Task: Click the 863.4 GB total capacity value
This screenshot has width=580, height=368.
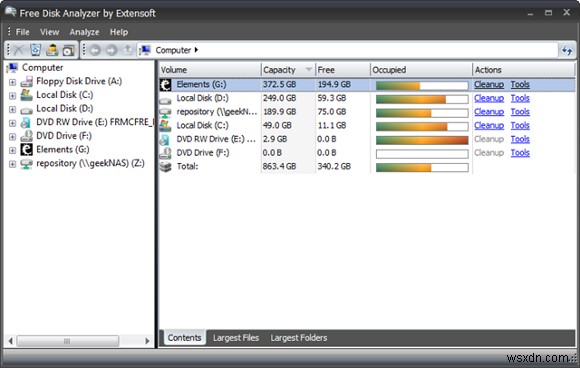Action: [x=279, y=166]
